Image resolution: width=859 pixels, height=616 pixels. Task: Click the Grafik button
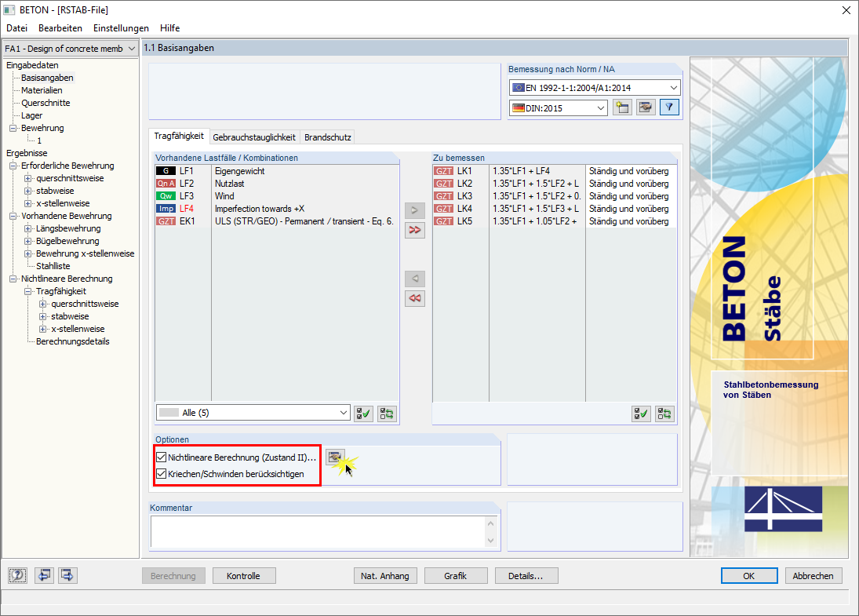pyautogui.click(x=456, y=576)
